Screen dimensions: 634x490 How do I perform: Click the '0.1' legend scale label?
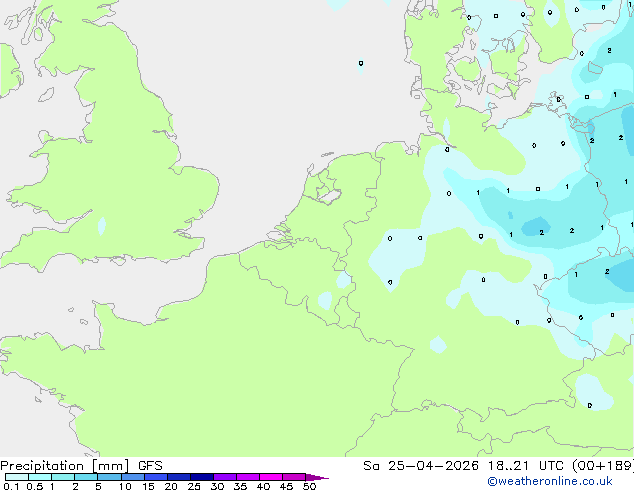(11, 486)
